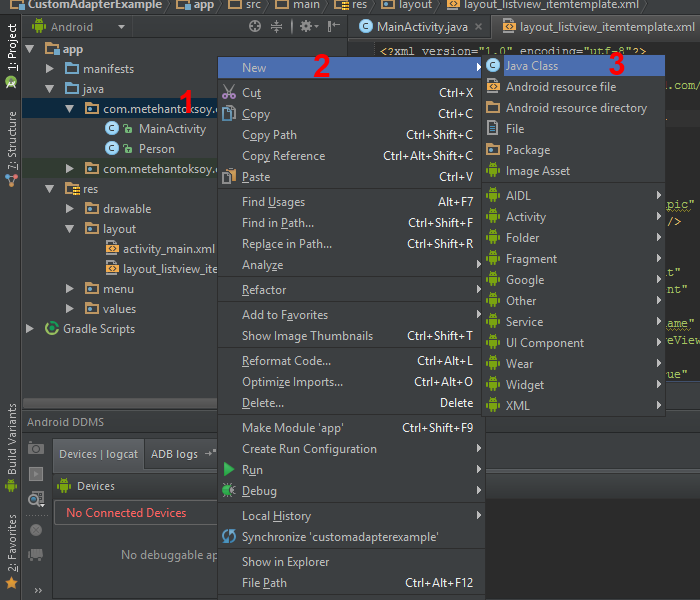Open the Build Variants tool window
Screen dimensions: 700x600
(11, 446)
